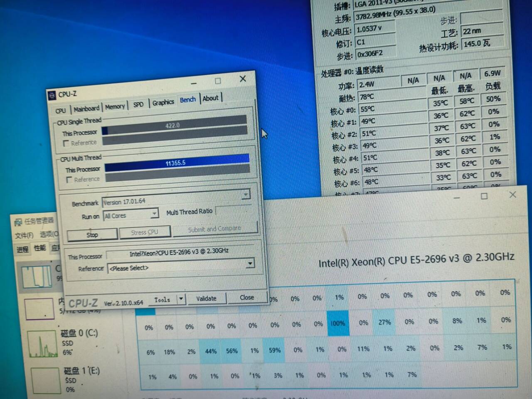
Task: Open the Benchmark version dropdown
Action: pos(246,194)
